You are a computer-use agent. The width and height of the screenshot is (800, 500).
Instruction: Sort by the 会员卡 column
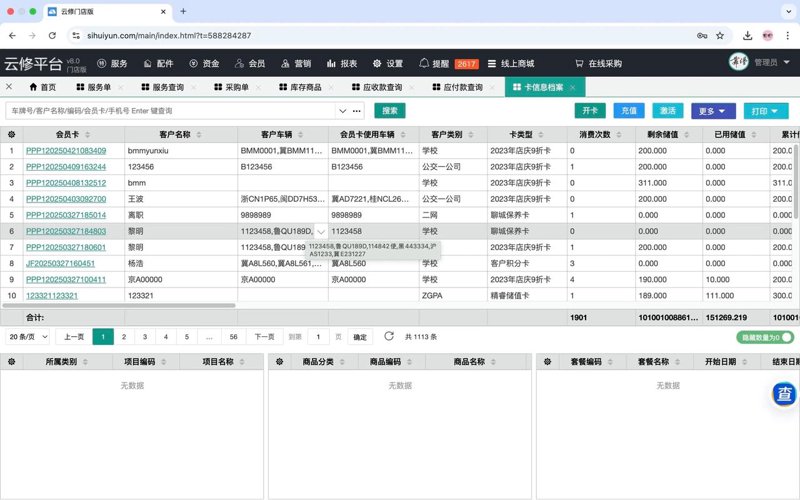[87, 135]
